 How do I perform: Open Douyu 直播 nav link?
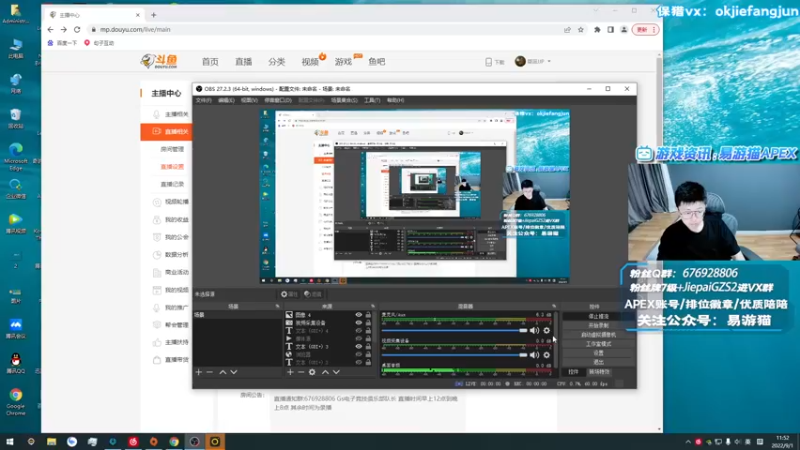[x=243, y=62]
